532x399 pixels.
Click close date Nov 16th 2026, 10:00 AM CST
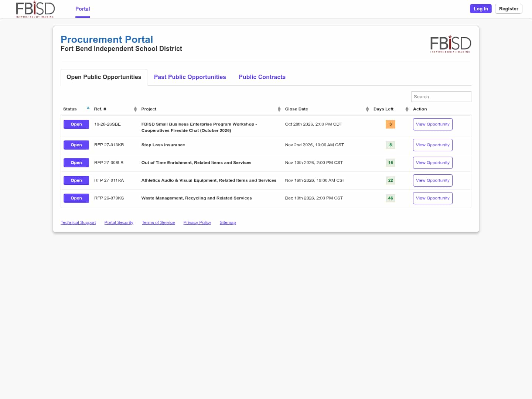pyautogui.click(x=315, y=180)
